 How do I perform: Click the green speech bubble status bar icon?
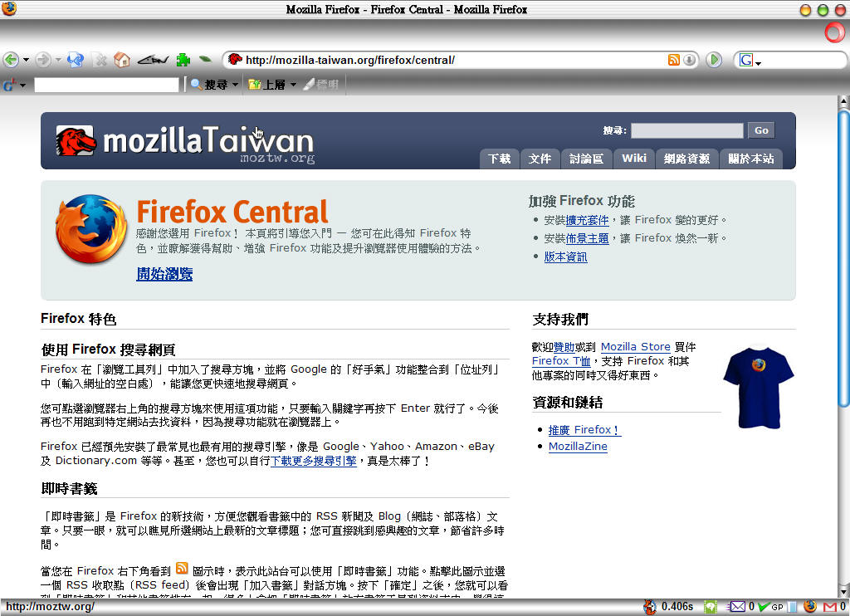(711, 607)
